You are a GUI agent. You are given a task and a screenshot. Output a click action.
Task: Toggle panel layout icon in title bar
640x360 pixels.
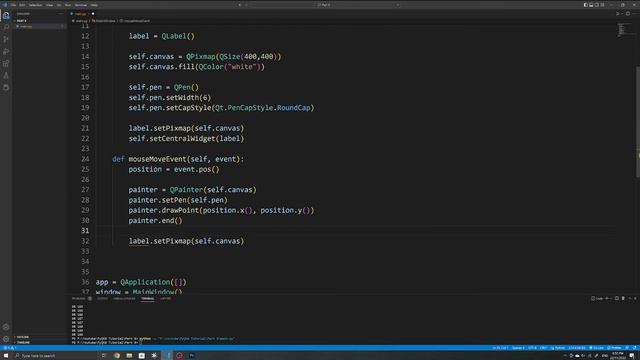pyautogui.click(x=591, y=5)
